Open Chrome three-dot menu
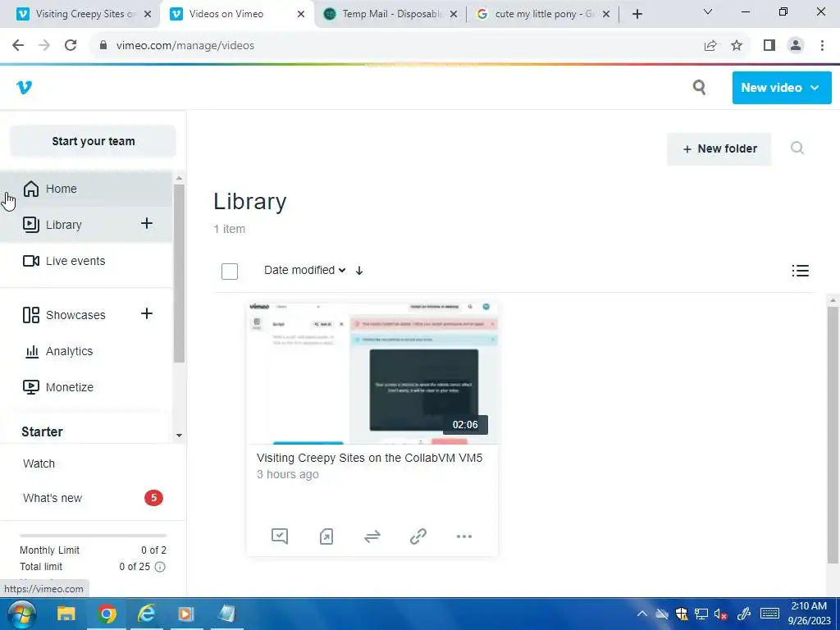840x630 pixels. [x=822, y=46]
